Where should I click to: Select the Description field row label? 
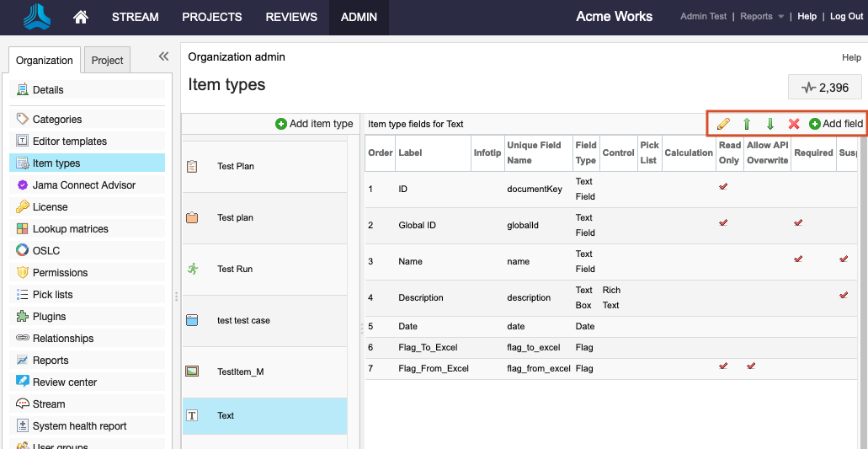(421, 298)
